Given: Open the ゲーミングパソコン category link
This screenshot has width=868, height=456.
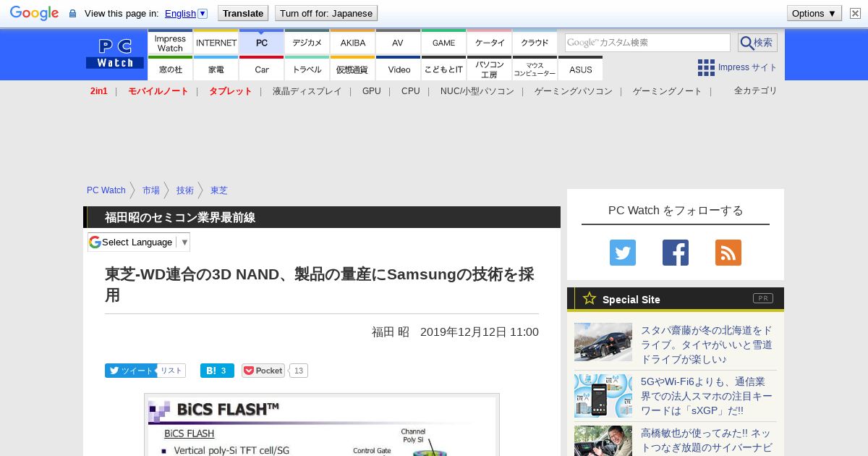Looking at the screenshot, I should click(x=574, y=91).
